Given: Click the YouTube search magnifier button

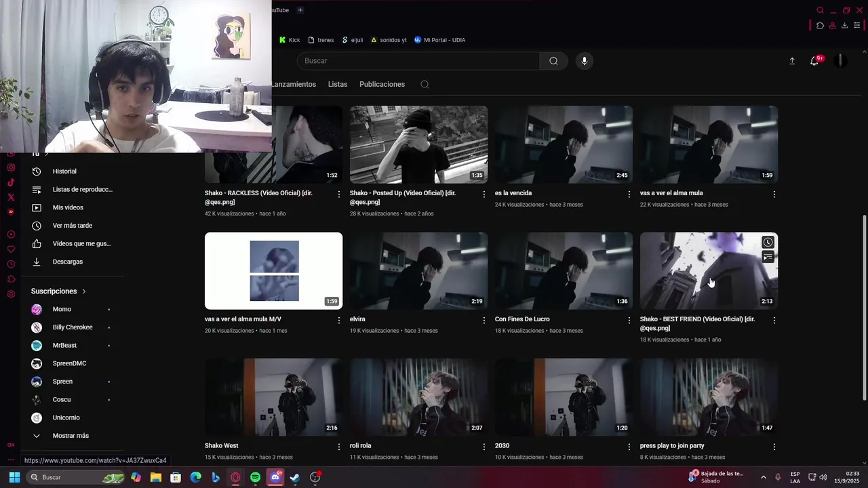Looking at the screenshot, I should pyautogui.click(x=553, y=61).
